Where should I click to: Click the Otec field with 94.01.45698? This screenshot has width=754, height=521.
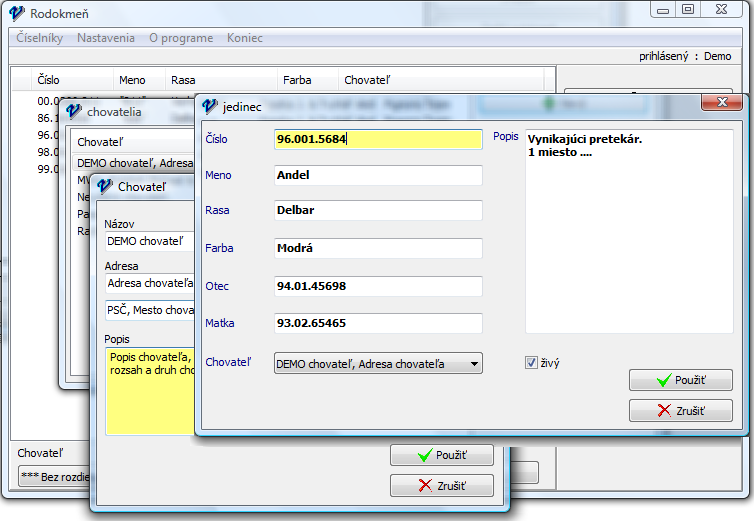coord(378,286)
